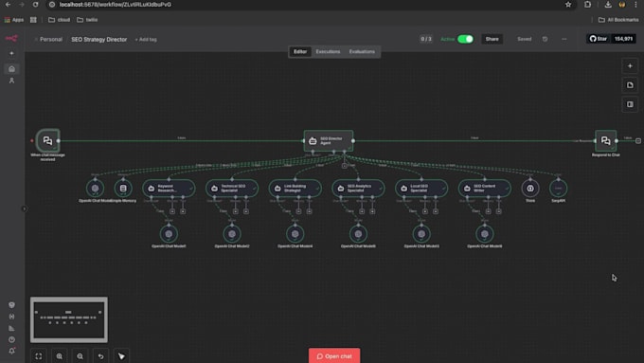The height and width of the screenshot is (363, 644).
Task: Click the Share button
Action: [492, 39]
